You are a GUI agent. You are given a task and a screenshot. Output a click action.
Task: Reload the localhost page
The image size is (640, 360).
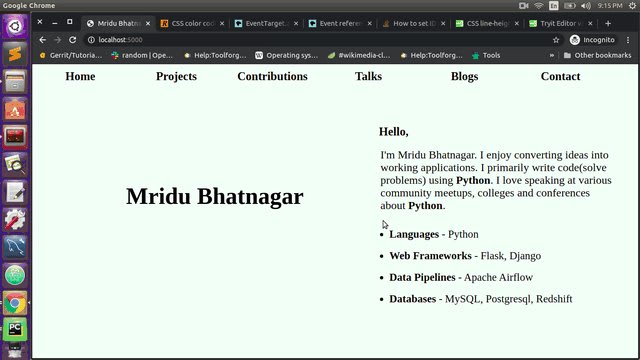73,40
